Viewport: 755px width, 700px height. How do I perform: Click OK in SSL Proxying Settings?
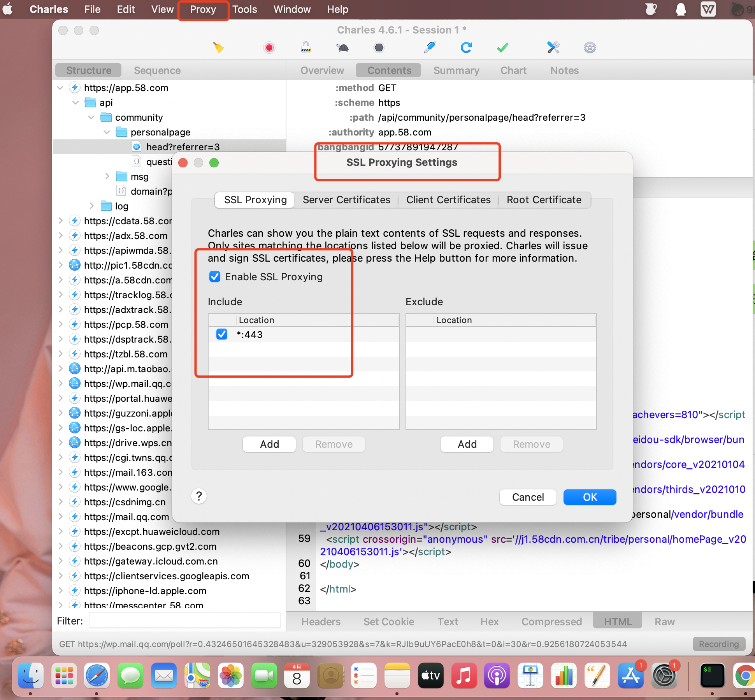590,497
